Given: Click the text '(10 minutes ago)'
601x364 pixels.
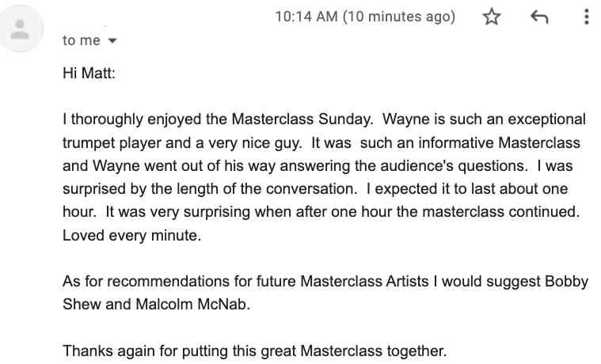Looking at the screenshot, I should tap(399, 17).
